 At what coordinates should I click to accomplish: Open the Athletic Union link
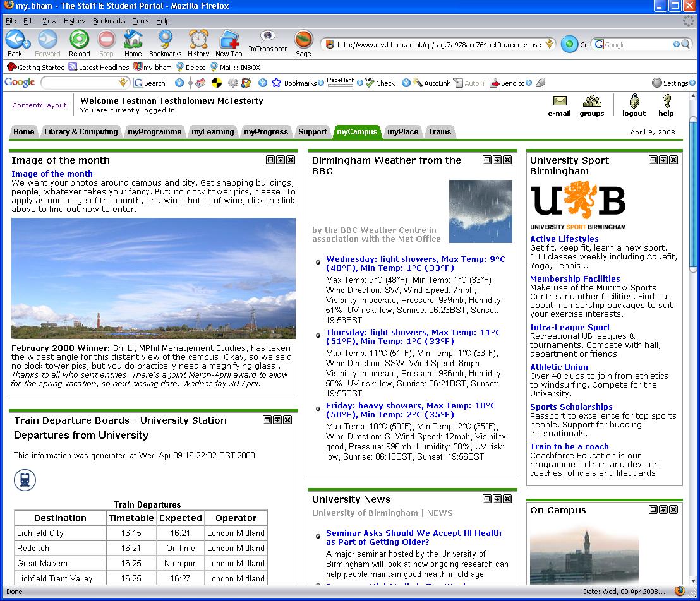click(558, 367)
